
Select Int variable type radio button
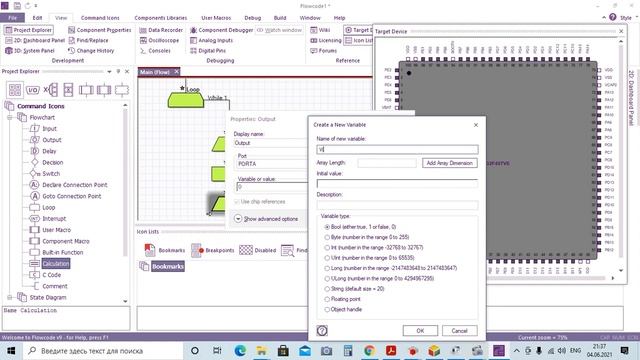(327, 248)
